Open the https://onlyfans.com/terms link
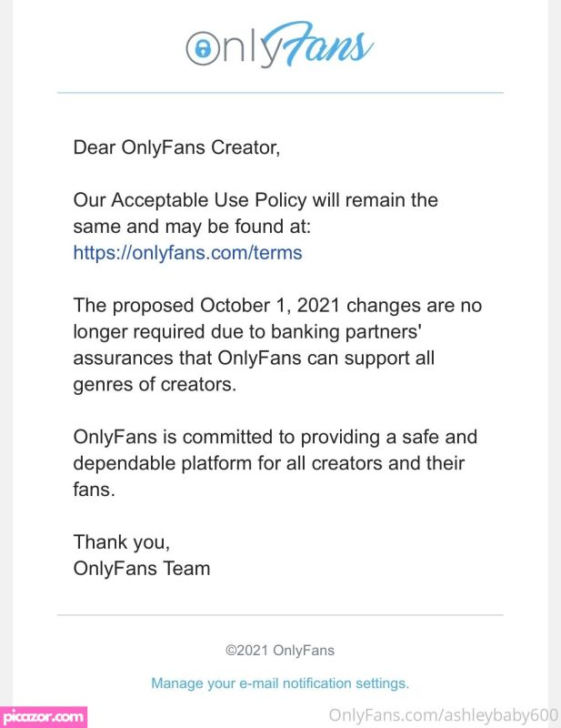This screenshot has height=728, width=561. coord(187,253)
